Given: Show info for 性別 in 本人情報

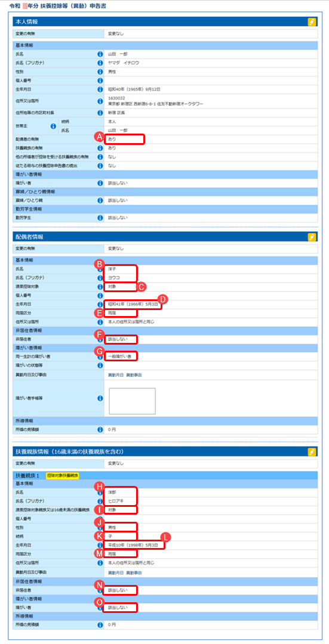Looking at the screenshot, I should pyautogui.click(x=100, y=72).
